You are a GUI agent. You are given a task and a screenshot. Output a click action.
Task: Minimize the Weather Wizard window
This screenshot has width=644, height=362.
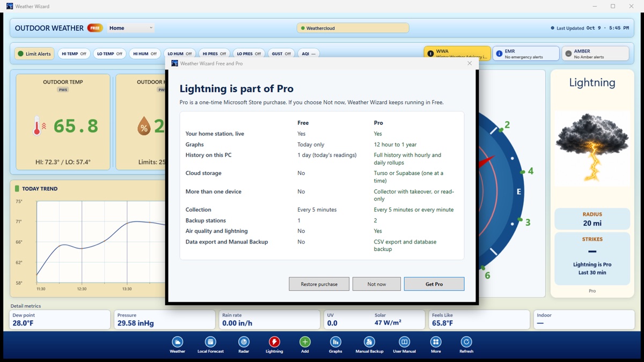(x=595, y=6)
